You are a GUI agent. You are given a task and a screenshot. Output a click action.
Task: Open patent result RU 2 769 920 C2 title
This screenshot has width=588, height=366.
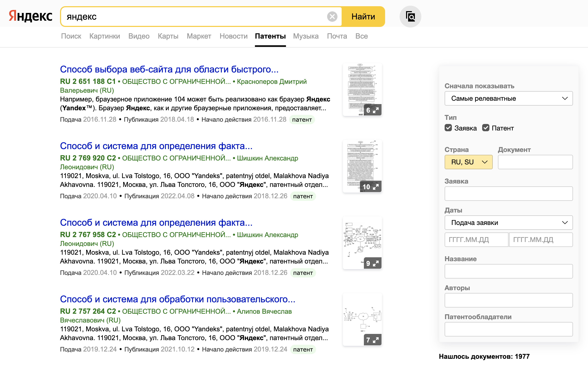(156, 146)
